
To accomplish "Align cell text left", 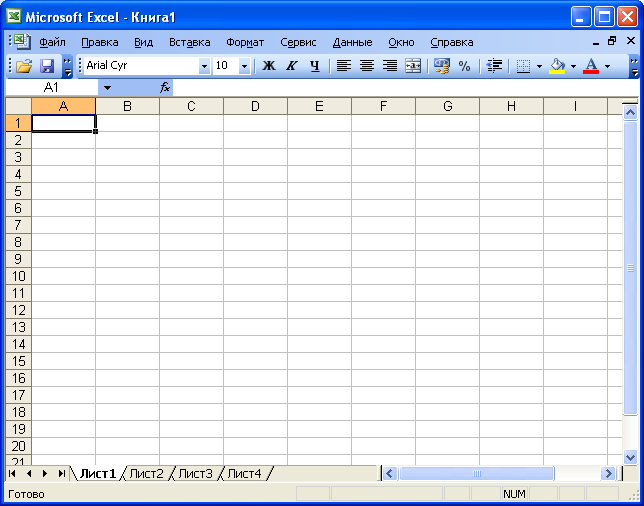I will point(343,66).
